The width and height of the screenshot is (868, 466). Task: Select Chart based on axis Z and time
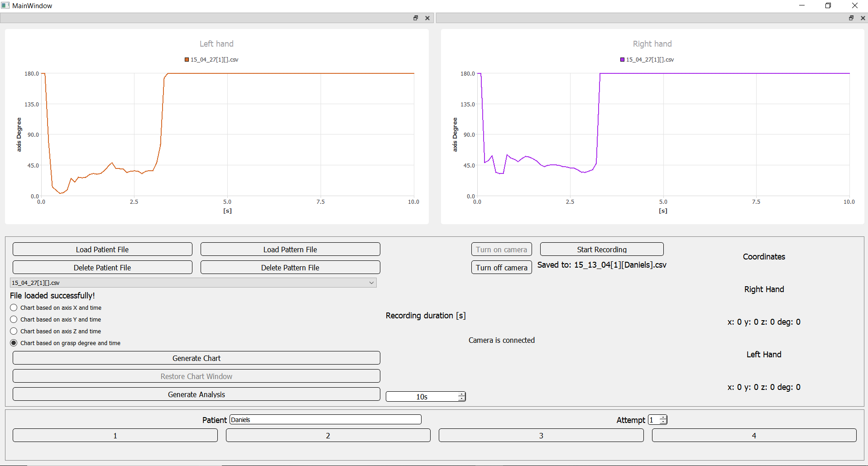[x=56, y=331]
